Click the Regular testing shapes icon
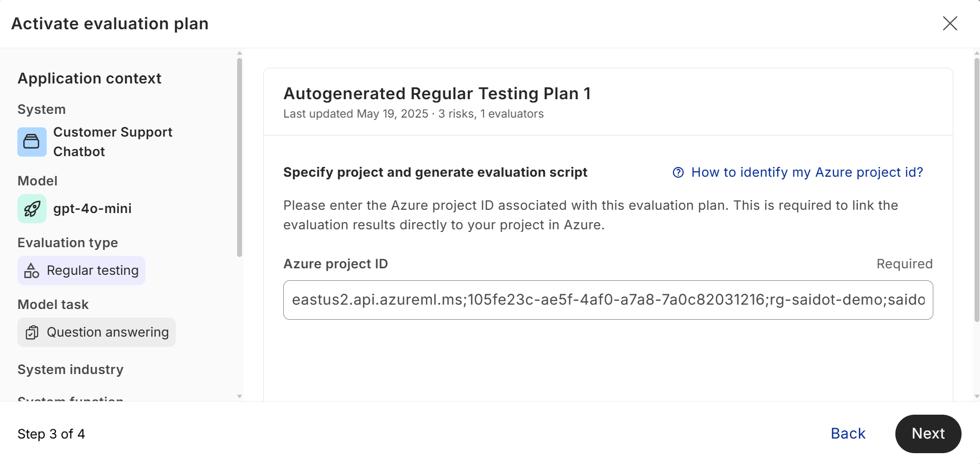The height and width of the screenshot is (464, 980). [31, 270]
